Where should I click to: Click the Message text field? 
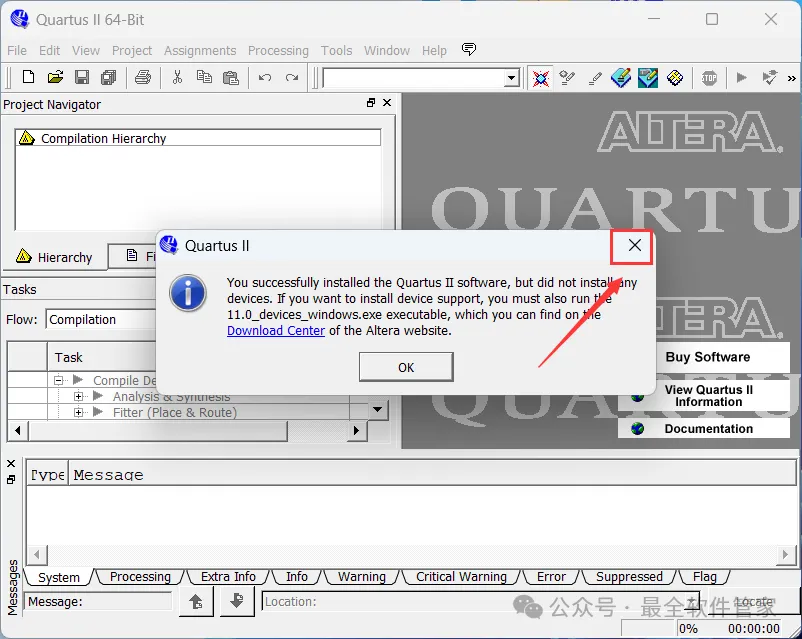pos(99,602)
